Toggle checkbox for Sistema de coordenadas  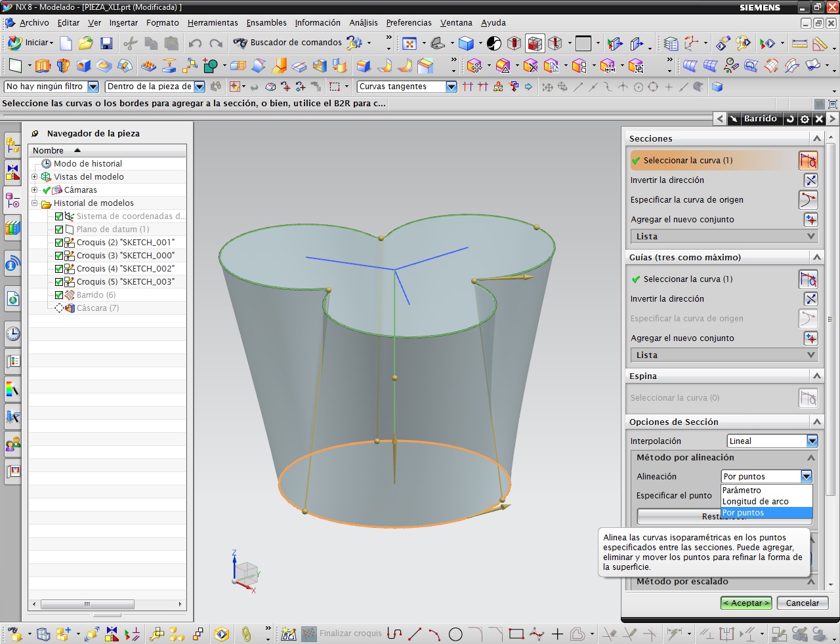[59, 216]
